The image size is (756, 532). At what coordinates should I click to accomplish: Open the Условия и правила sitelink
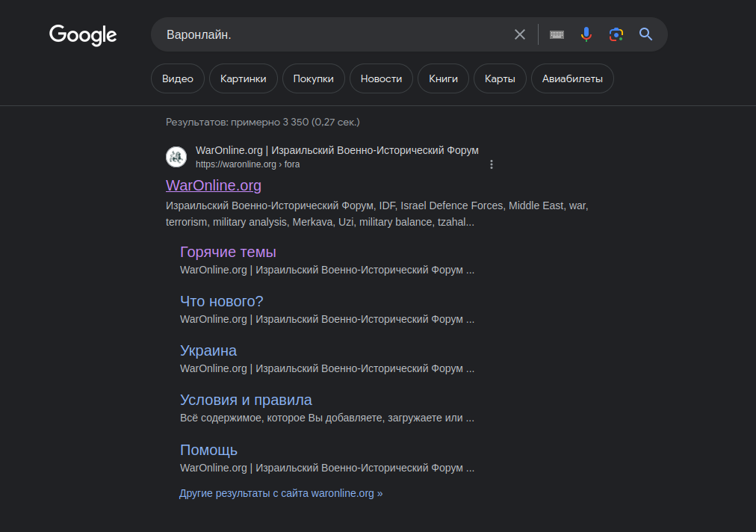[246, 400]
